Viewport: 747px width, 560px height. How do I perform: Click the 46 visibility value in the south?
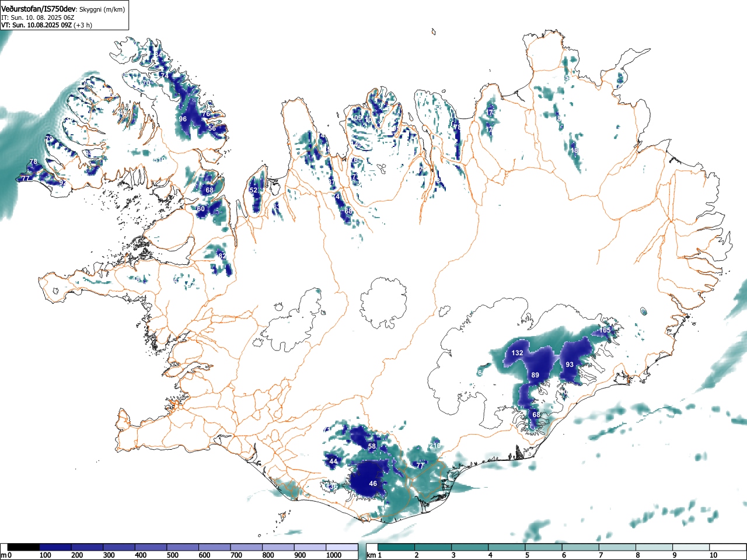(x=373, y=484)
